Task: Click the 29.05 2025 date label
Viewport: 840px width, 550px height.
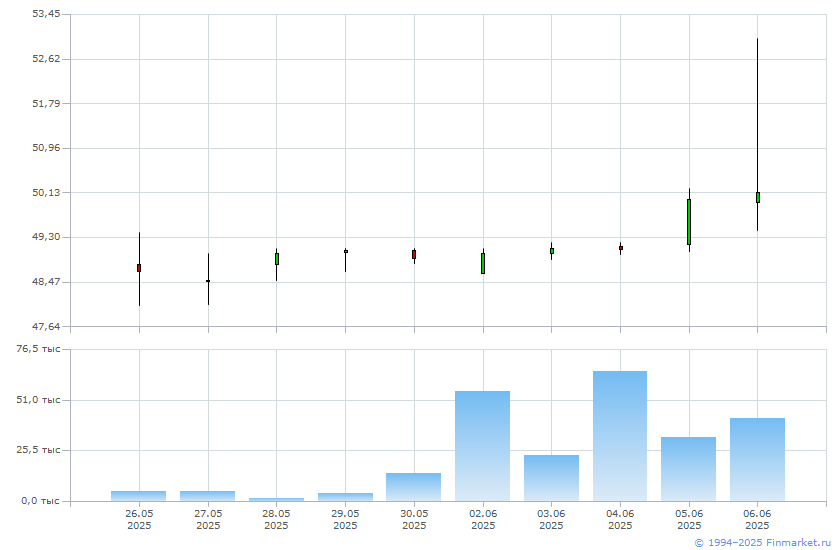Action: [x=346, y=519]
